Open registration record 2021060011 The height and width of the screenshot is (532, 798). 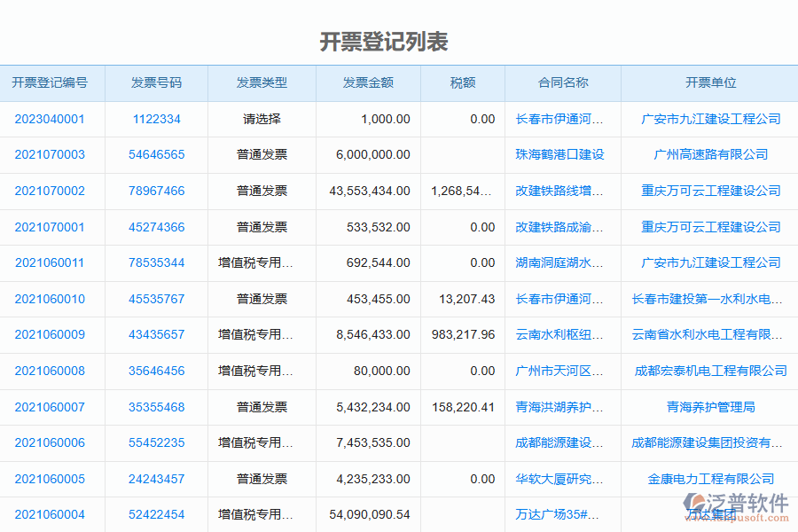tap(53, 262)
